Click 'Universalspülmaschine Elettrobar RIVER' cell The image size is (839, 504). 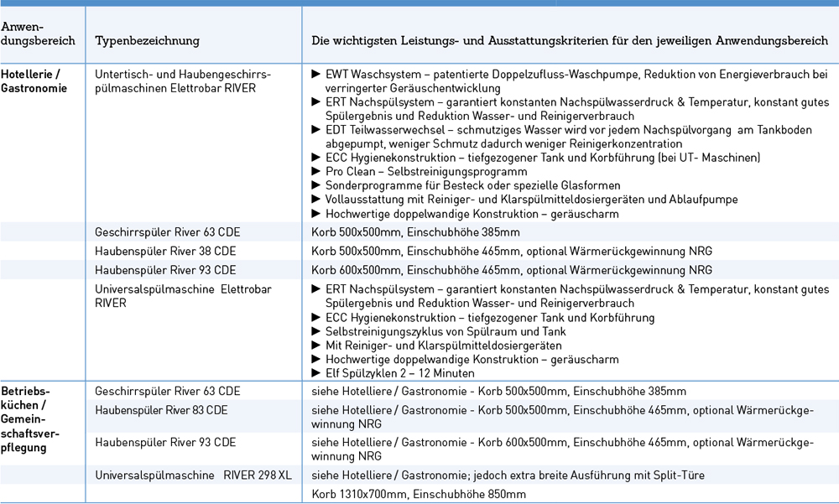tap(183, 296)
